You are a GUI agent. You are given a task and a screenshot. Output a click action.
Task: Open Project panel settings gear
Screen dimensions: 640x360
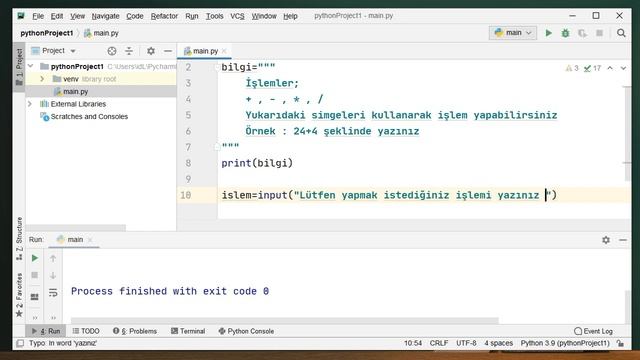pos(151,51)
